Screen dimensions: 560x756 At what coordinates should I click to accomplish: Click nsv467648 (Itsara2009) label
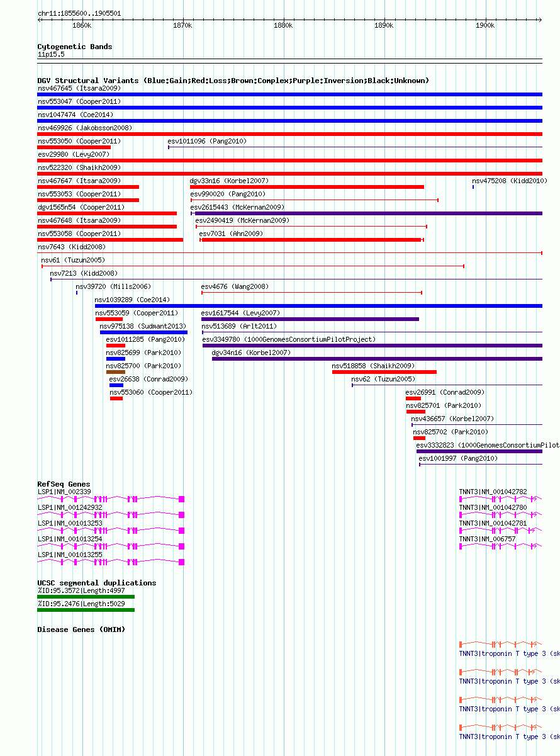79,220
